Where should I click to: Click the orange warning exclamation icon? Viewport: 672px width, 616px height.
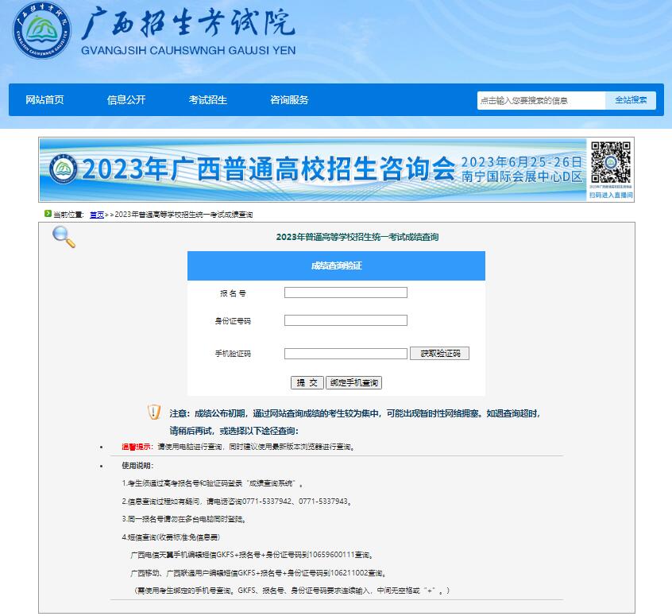[151, 413]
